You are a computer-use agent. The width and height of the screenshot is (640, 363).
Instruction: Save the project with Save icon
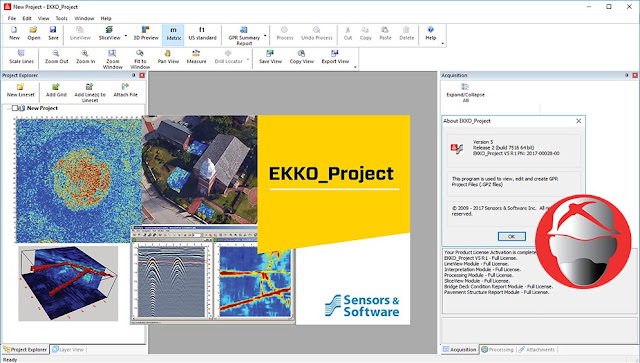point(53,33)
